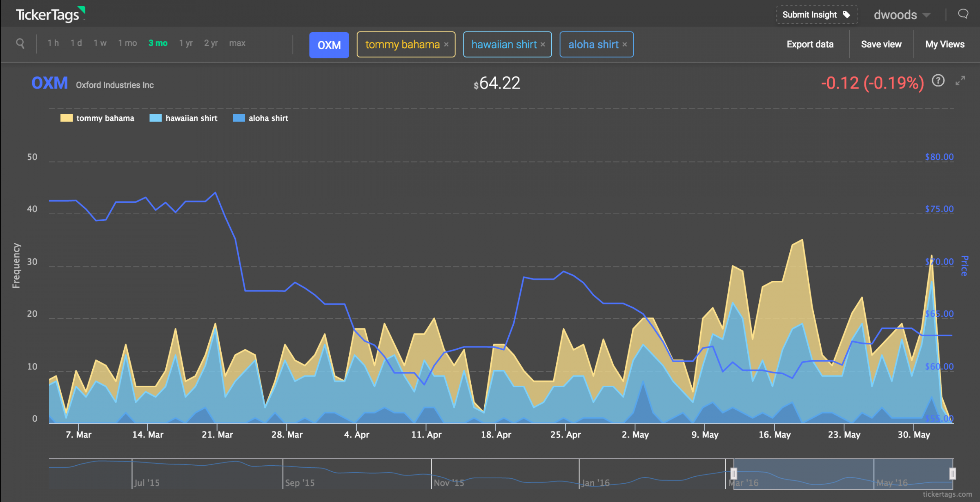Click the 16. May axis label
The image size is (980, 502).
775,435
